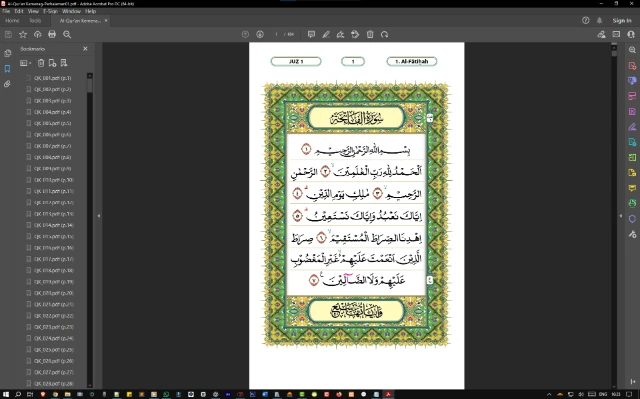The image size is (640, 399).
Task: Click the 1. Al-Fātiḥah header label
Action: click(x=412, y=62)
